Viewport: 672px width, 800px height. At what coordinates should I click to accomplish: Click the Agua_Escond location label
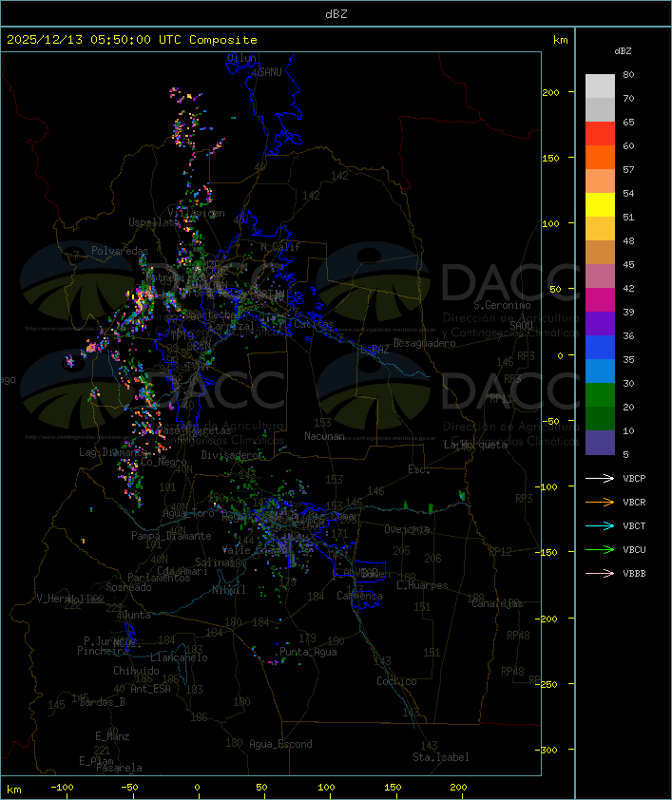(x=280, y=744)
